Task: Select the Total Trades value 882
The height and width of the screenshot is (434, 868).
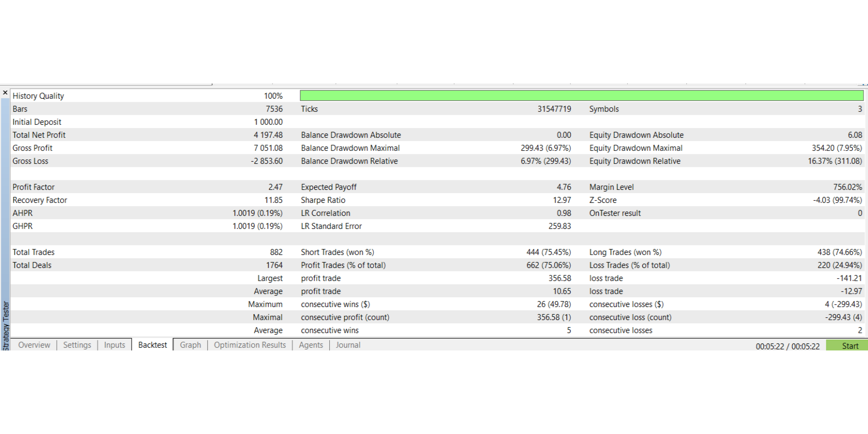Action: (276, 252)
